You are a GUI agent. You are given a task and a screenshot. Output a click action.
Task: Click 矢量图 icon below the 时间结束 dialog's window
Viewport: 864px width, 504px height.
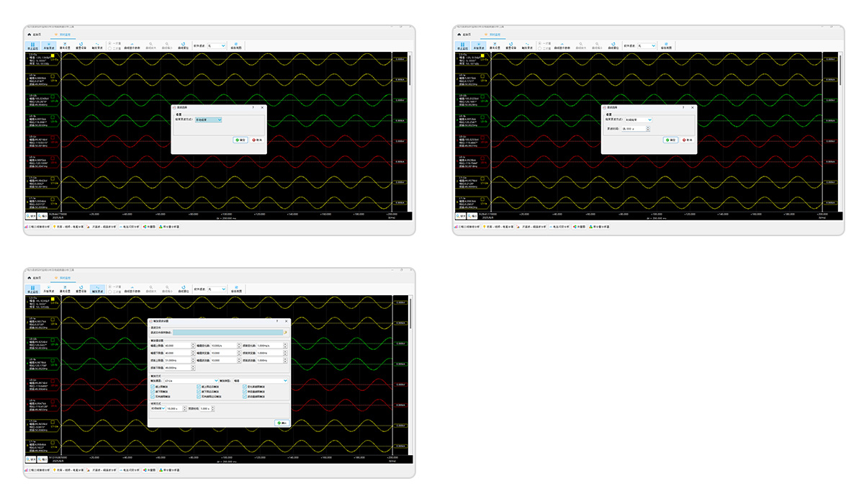point(573,227)
